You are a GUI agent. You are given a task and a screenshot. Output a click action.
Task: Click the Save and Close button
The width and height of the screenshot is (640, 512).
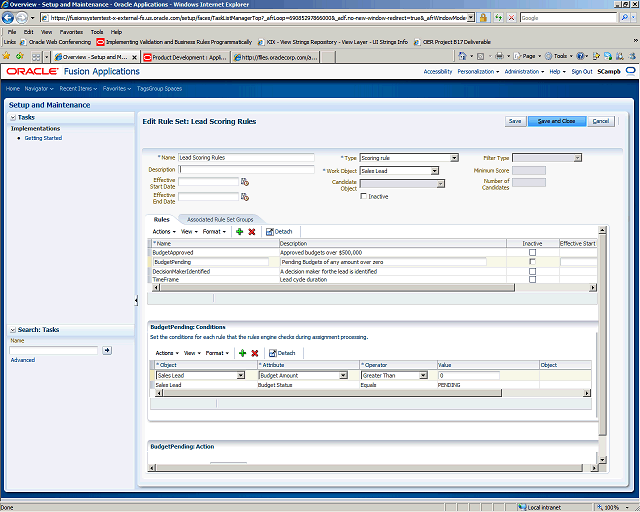557,121
